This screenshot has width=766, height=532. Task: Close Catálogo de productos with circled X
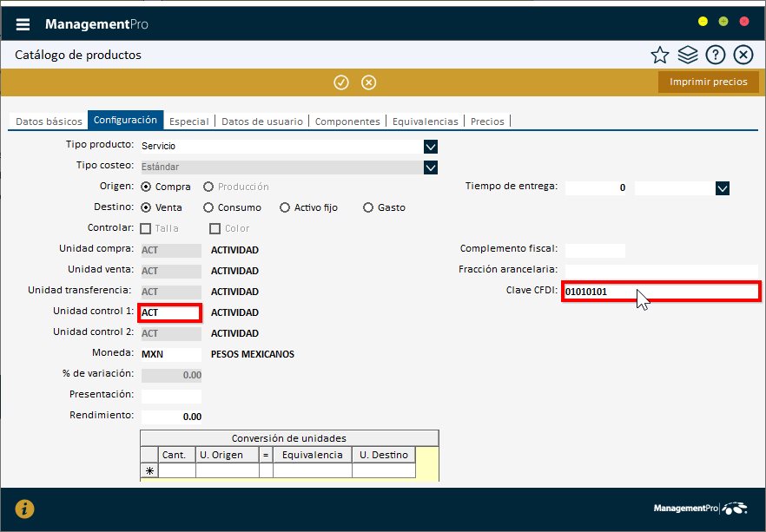click(x=743, y=55)
